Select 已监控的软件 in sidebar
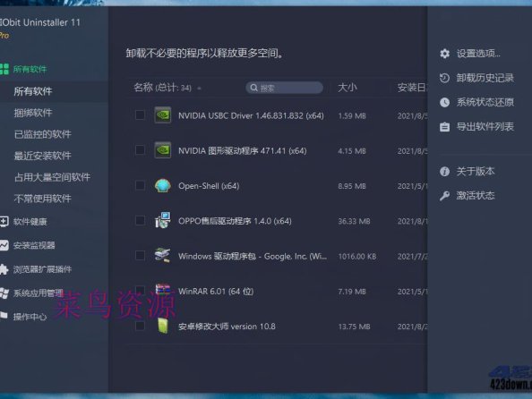The width and height of the screenshot is (532, 399). tap(42, 134)
